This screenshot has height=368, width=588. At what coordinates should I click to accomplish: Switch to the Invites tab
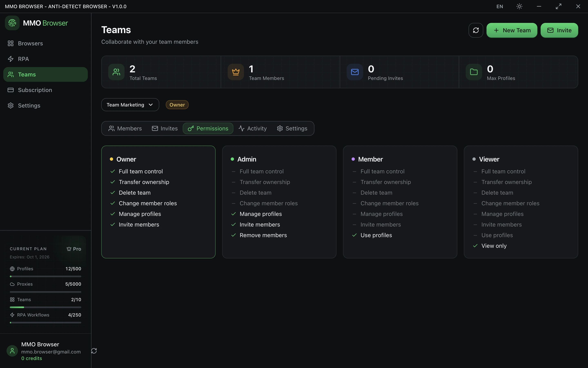(165, 129)
